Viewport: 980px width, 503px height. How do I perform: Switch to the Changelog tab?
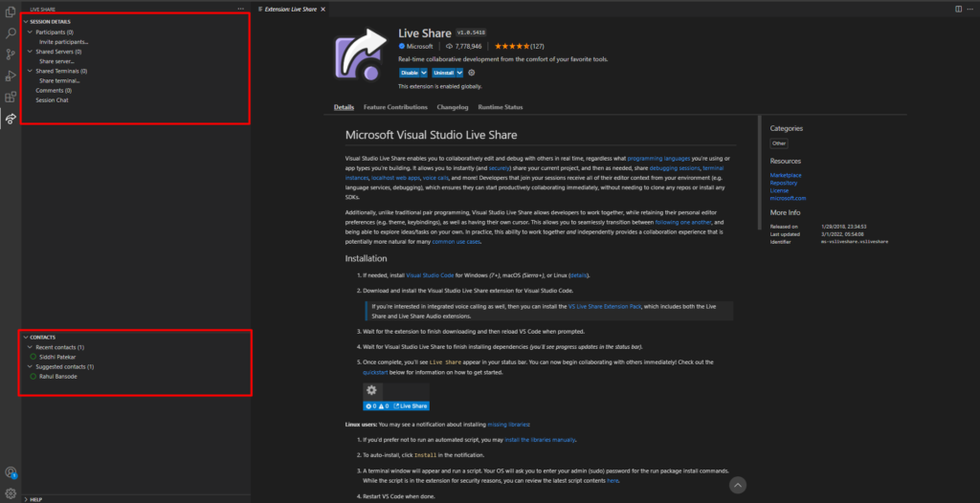pyautogui.click(x=453, y=107)
